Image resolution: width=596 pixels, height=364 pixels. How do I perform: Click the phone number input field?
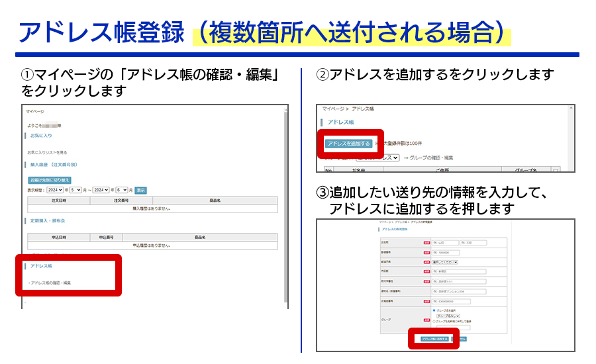tap(451, 301)
